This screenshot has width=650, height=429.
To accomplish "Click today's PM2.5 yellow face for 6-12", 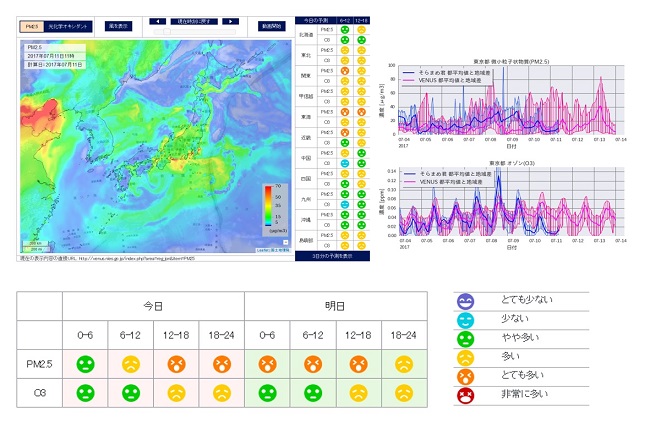I will (131, 364).
